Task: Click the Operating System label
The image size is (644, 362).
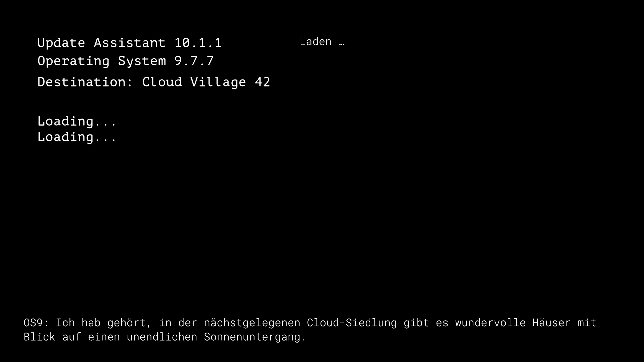Action: click(x=102, y=61)
